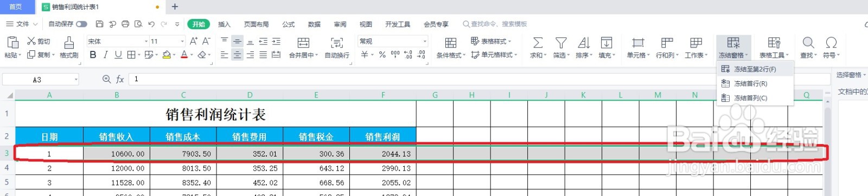This screenshot has height=196, width=868.
Task: Open the font size dropdown showing 11
Action: point(182,41)
